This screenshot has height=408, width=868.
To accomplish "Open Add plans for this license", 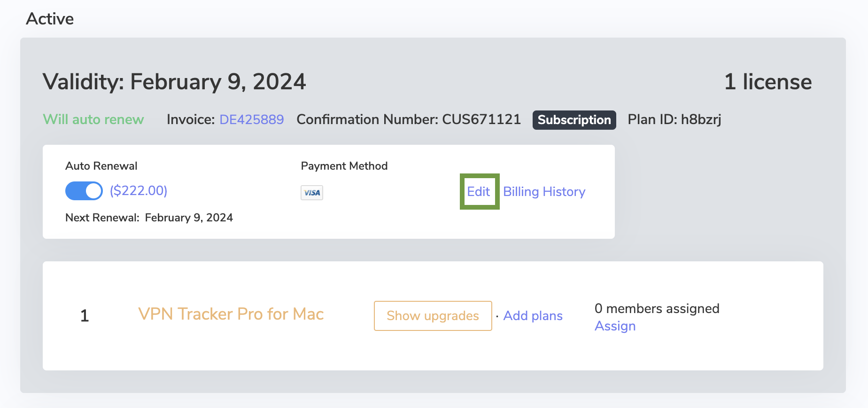I will pyautogui.click(x=533, y=316).
